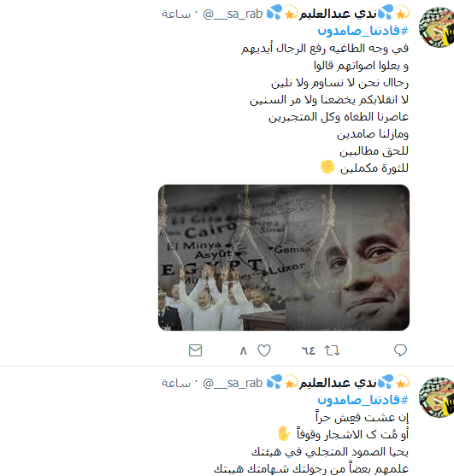This screenshot has width=454, height=476.
Task: Open handle @__sa_rab on the first tweet
Action: point(233,14)
